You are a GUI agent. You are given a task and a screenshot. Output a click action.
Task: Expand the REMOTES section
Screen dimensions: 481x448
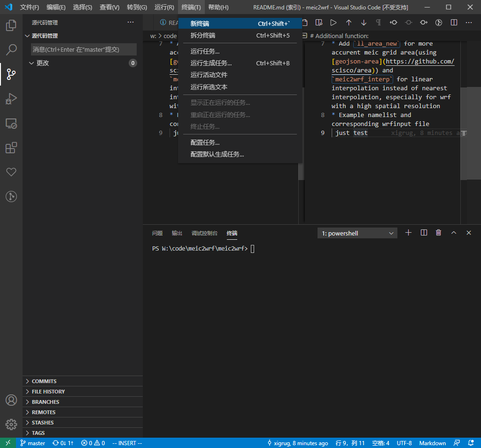pyautogui.click(x=83, y=412)
